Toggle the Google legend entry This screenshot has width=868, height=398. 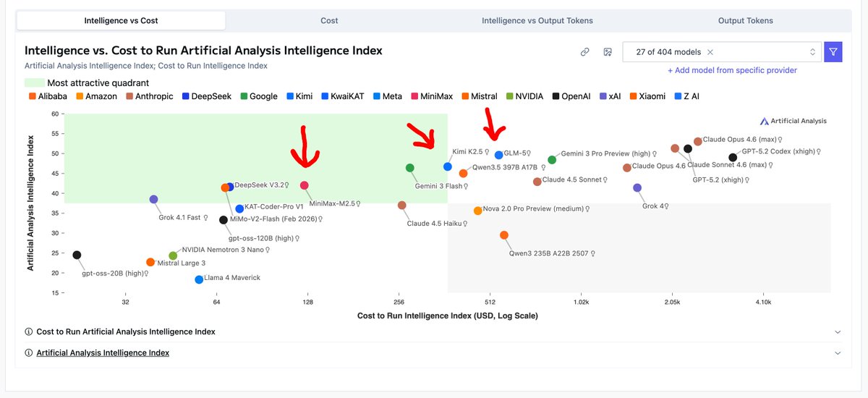(x=259, y=96)
